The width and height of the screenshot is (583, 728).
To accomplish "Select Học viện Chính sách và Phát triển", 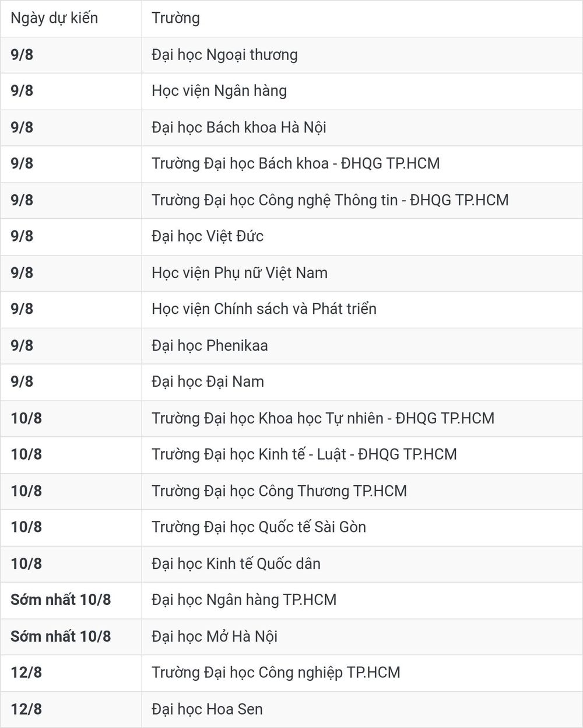I will [x=264, y=309].
